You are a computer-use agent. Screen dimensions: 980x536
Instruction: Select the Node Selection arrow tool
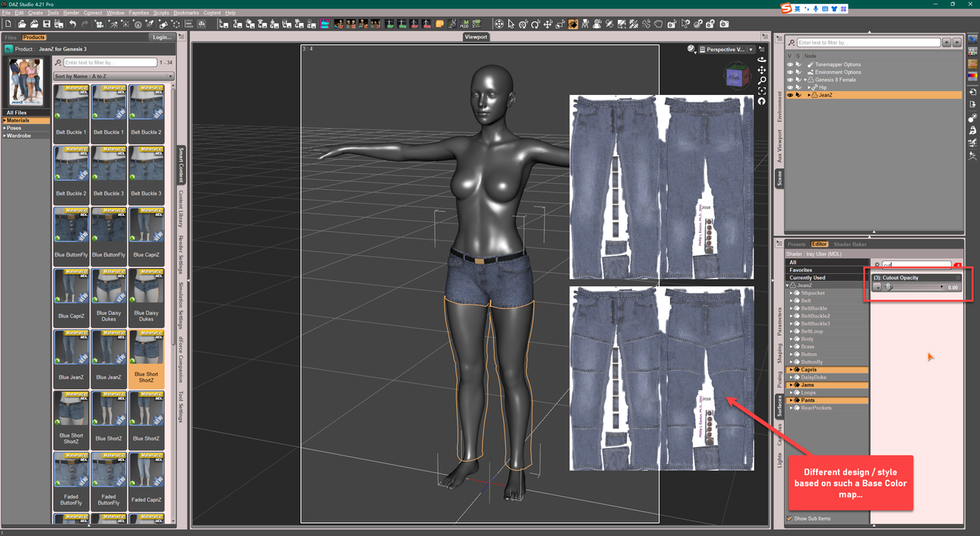click(x=511, y=24)
